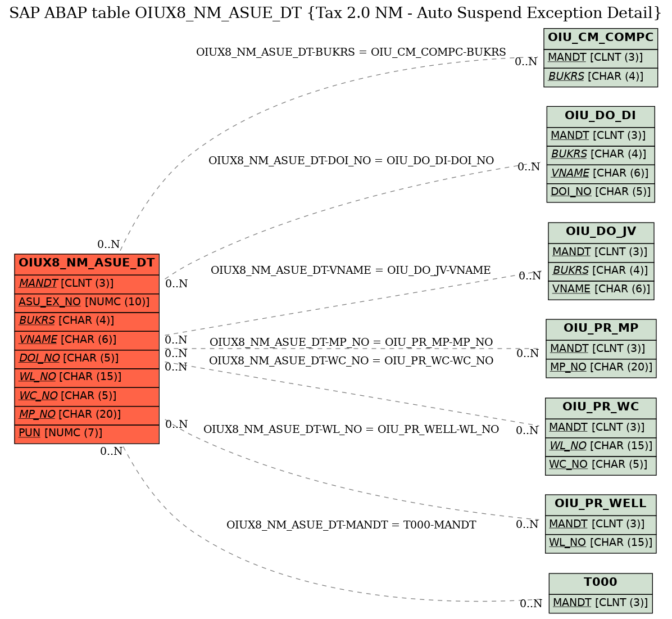
Task: Select WC_NO [CHAR (5)] in OIUX8_NM_ASUE_DT
Action: pyautogui.click(x=87, y=396)
